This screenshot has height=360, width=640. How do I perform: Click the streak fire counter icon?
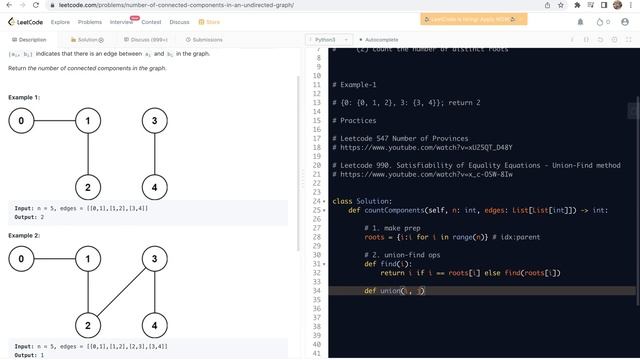(x=603, y=22)
